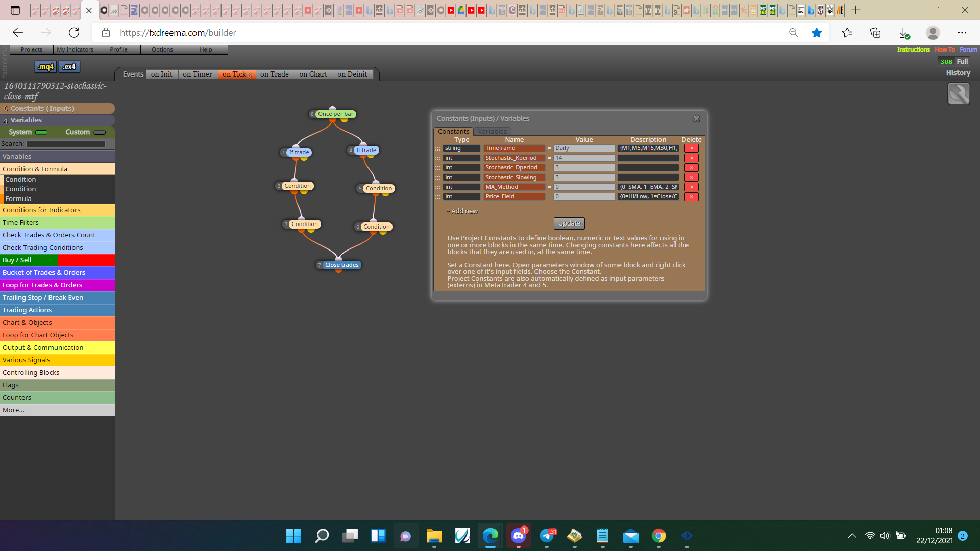Switch to the on Init event tab
Image resolution: width=980 pixels, height=551 pixels.
(162, 74)
